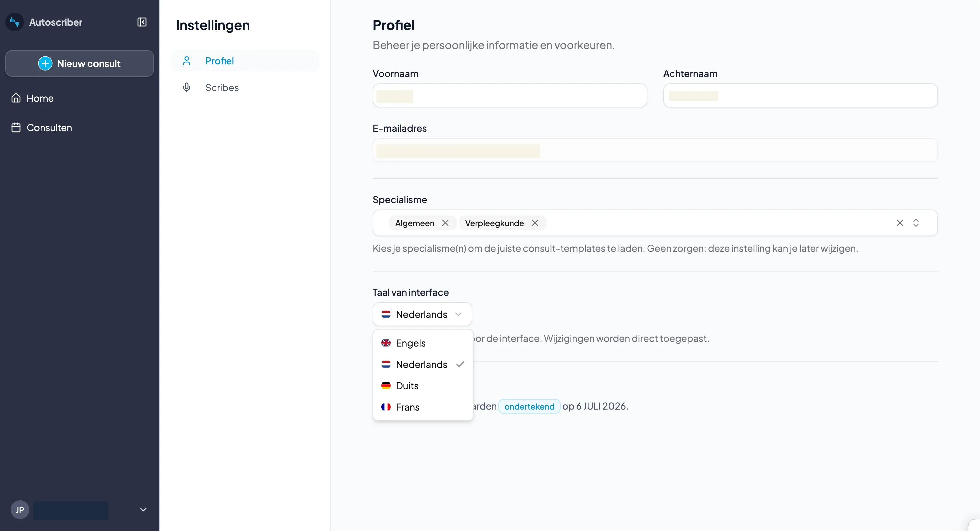Open the JP user account menu

click(x=80, y=510)
